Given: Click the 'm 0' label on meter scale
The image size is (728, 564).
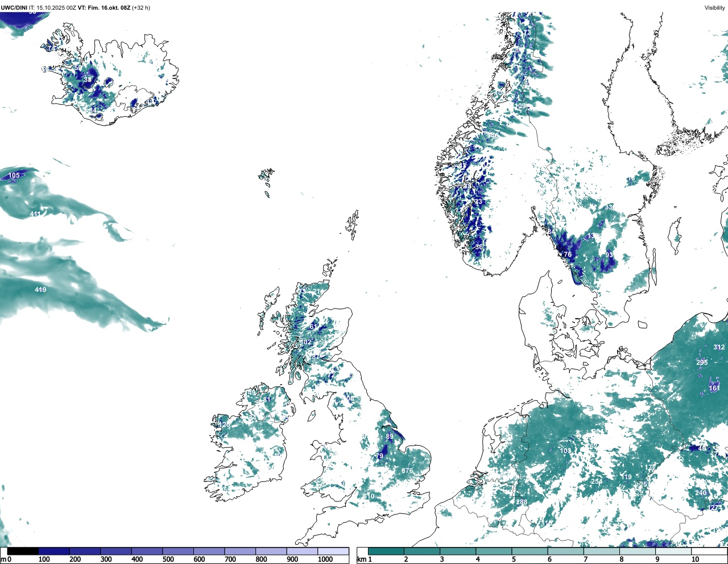Looking at the screenshot, I should coord(6,559).
